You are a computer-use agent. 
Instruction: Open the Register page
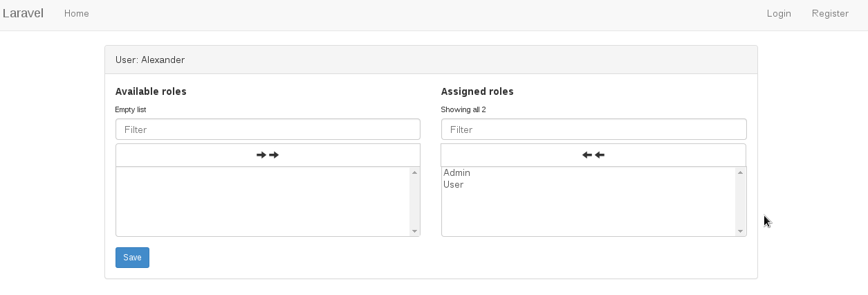click(830, 13)
